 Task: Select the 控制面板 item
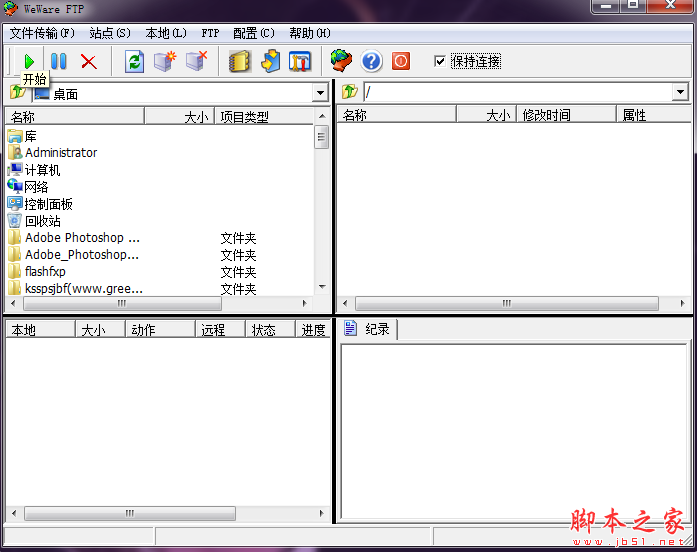(40, 204)
